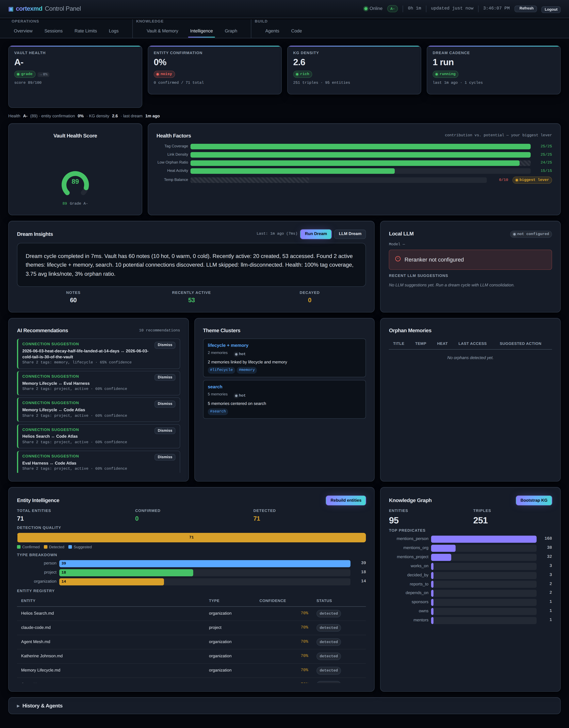Click the CONFIDENCE column header
569x728 pixels.
coord(272,601)
